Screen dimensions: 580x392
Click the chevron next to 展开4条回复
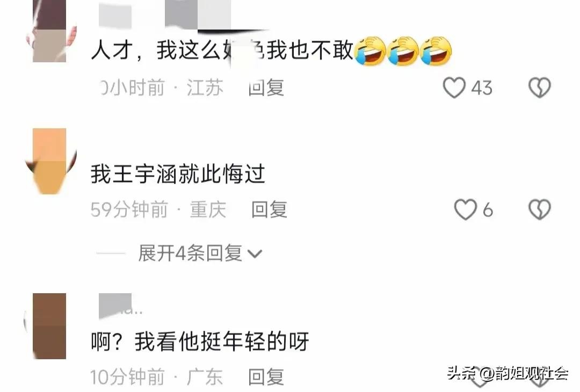click(255, 253)
